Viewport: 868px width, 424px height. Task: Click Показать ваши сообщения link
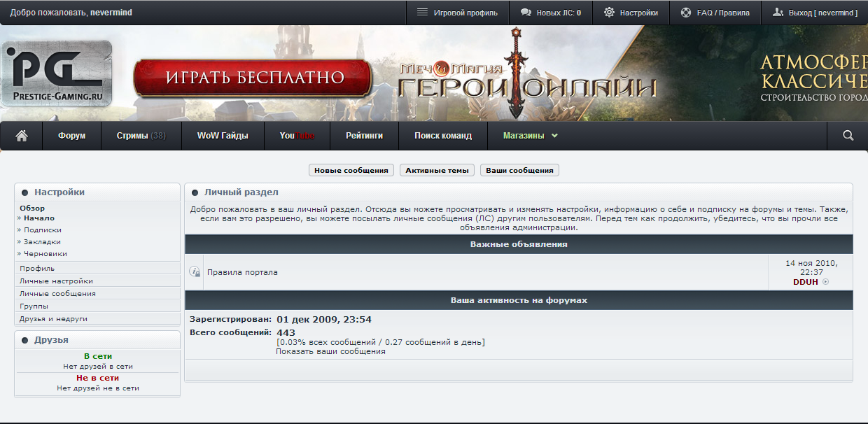(x=330, y=351)
